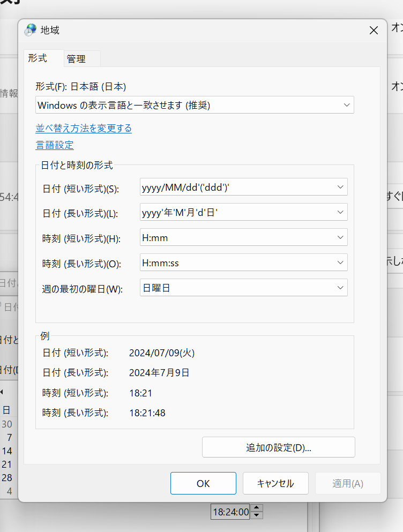The image size is (403, 532).
Task: Expand the 日付 (短い形式) dropdown
Action: pos(243,187)
